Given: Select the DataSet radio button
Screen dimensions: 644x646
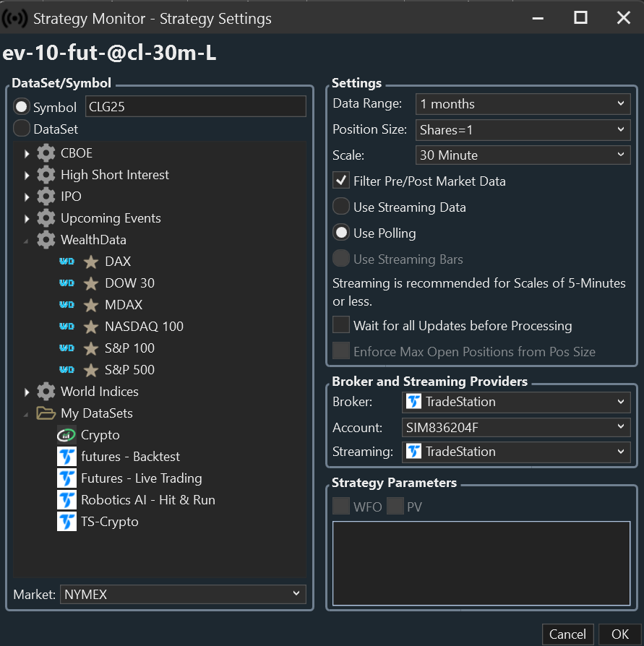Looking at the screenshot, I should coord(22,129).
